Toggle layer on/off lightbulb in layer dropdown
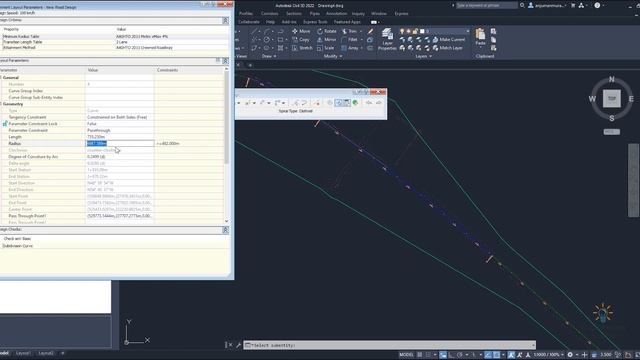The width and height of the screenshot is (640, 360). click(402, 31)
